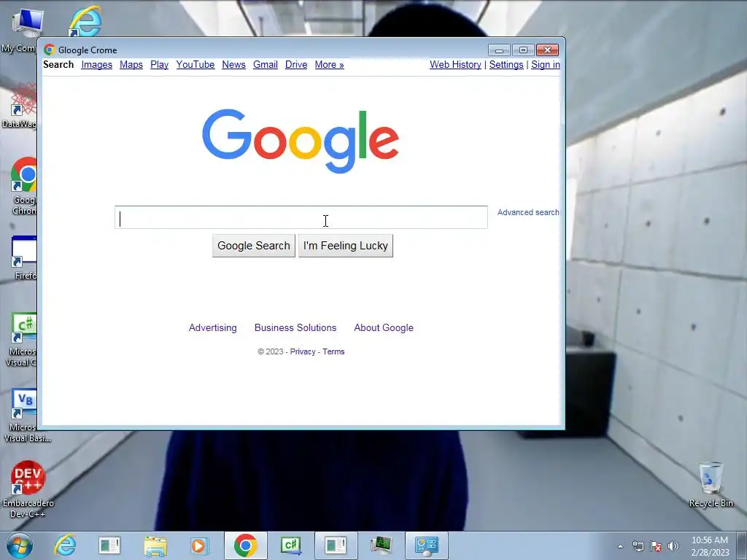Open Terms link in footer
747x560 pixels.
333,351
